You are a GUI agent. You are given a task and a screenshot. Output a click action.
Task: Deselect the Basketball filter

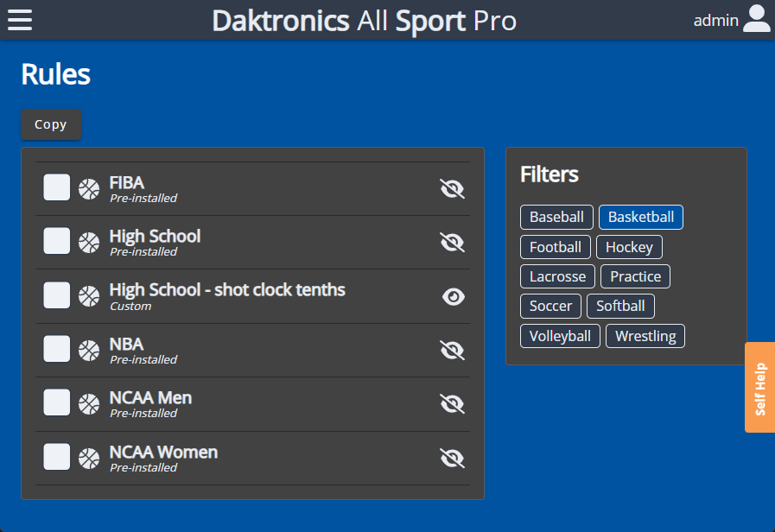point(640,217)
